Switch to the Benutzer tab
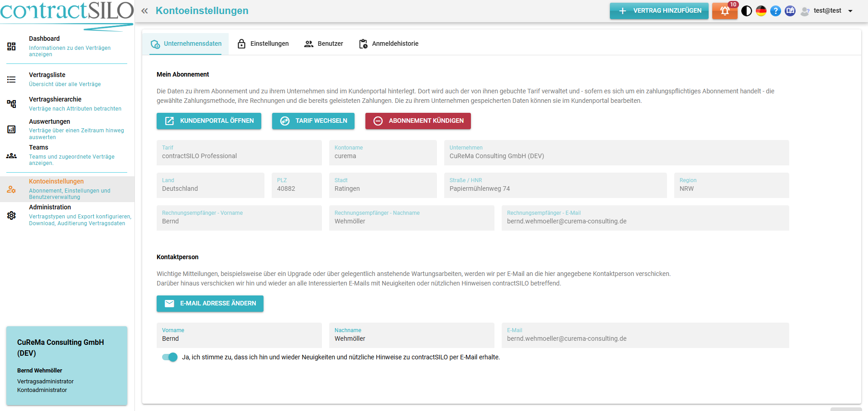Image resolution: width=868 pixels, height=411 pixels. click(x=323, y=44)
